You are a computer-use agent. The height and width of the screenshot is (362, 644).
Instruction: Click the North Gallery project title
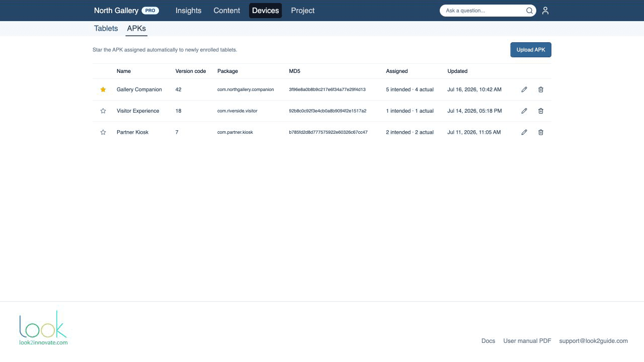116,11
